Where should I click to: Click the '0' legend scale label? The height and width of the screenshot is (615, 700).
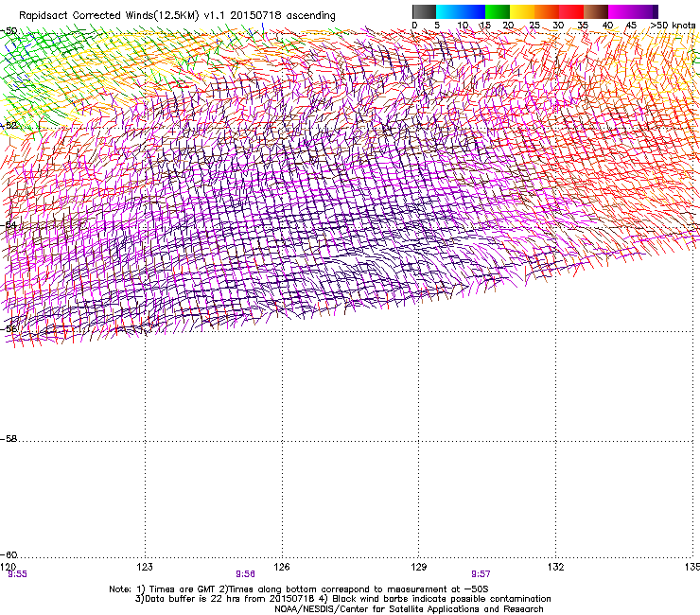point(414,26)
